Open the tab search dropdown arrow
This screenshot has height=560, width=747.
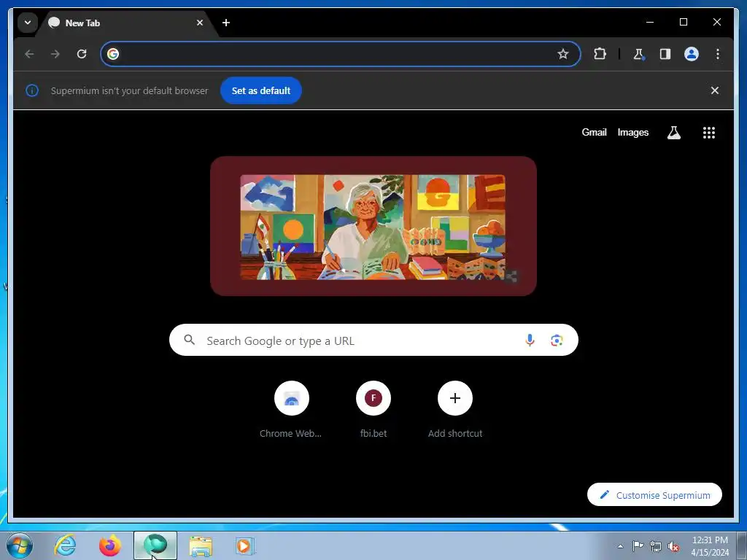pos(28,23)
